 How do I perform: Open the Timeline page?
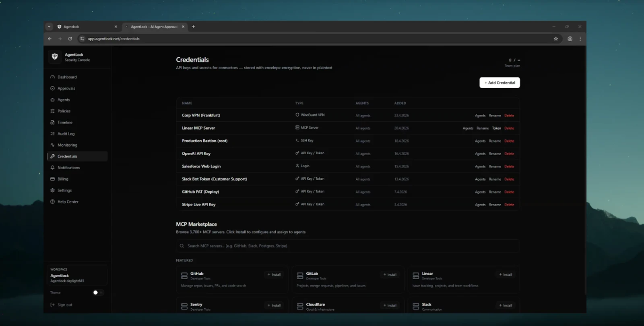[x=77, y=122]
